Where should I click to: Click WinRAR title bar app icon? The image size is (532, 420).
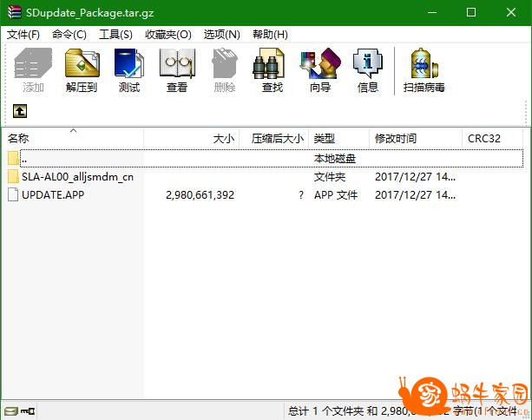[x=14, y=12]
